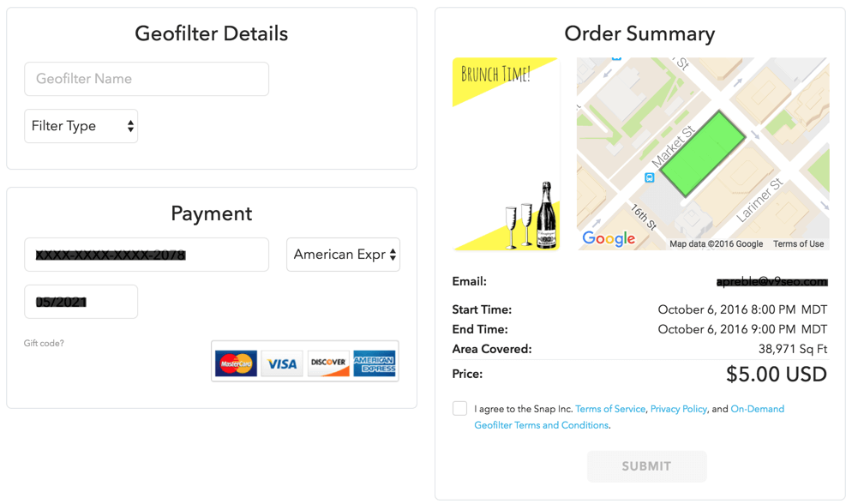Viewport: 852px width, 504px height.
Task: Expand the American Express card type dropdown
Action: coord(343,255)
